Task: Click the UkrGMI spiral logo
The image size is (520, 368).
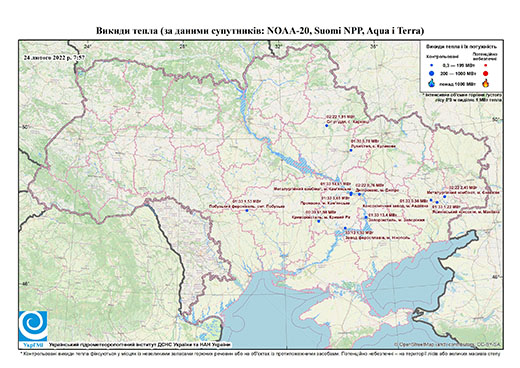Action: point(33,326)
